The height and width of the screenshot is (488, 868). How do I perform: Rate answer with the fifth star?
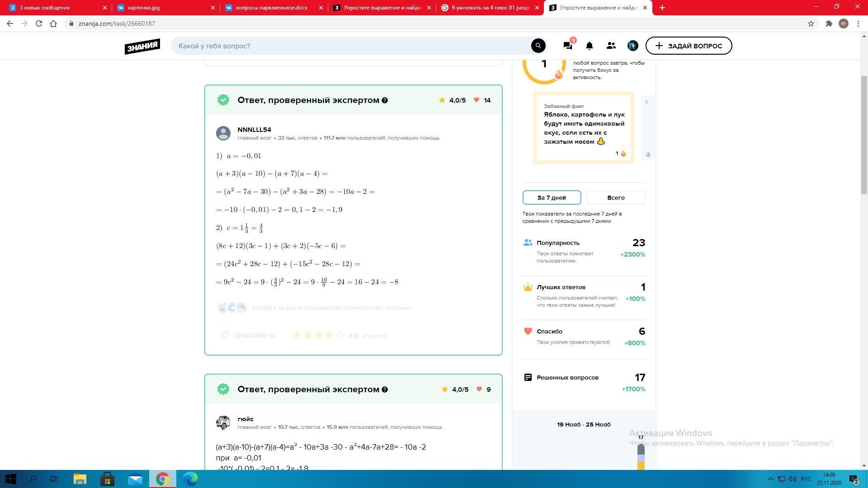[340, 335]
